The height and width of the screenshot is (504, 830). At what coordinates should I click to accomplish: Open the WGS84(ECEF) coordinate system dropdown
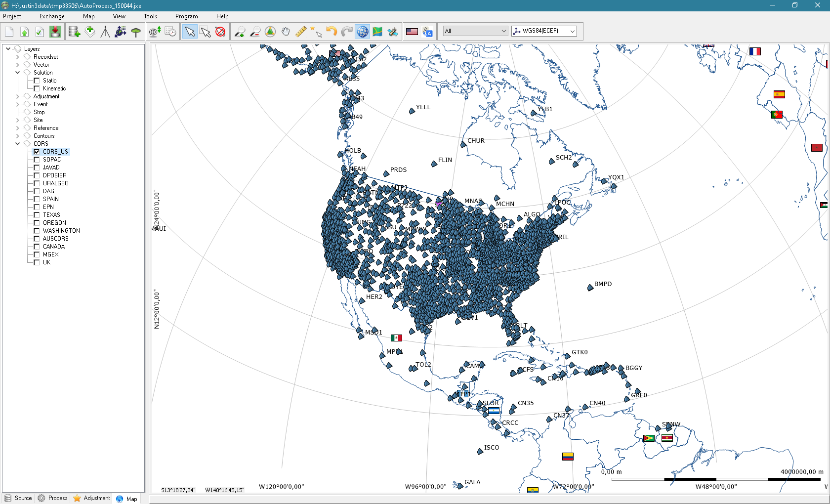click(x=544, y=31)
